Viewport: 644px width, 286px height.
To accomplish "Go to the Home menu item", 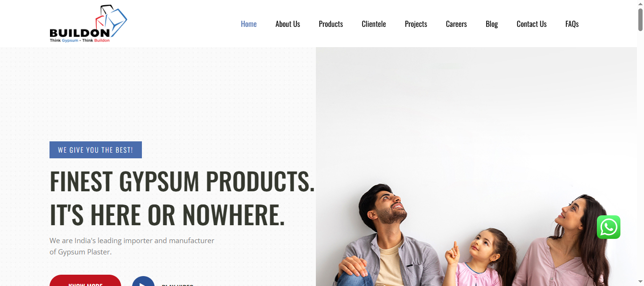I will click(249, 24).
